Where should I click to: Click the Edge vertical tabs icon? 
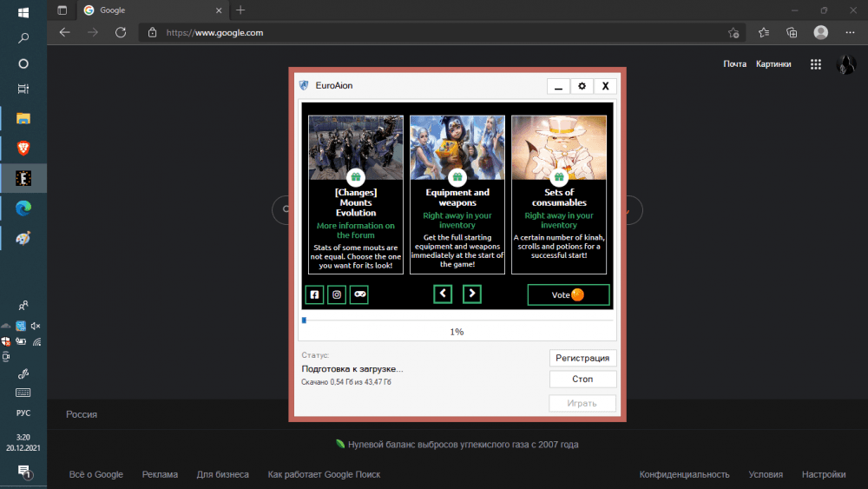click(62, 10)
